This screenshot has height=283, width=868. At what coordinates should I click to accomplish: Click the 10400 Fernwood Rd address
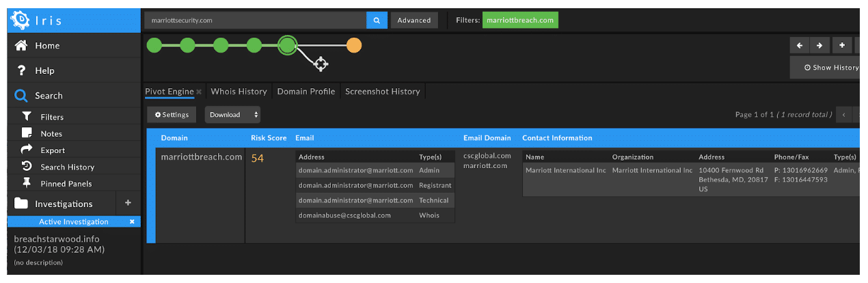(x=731, y=170)
